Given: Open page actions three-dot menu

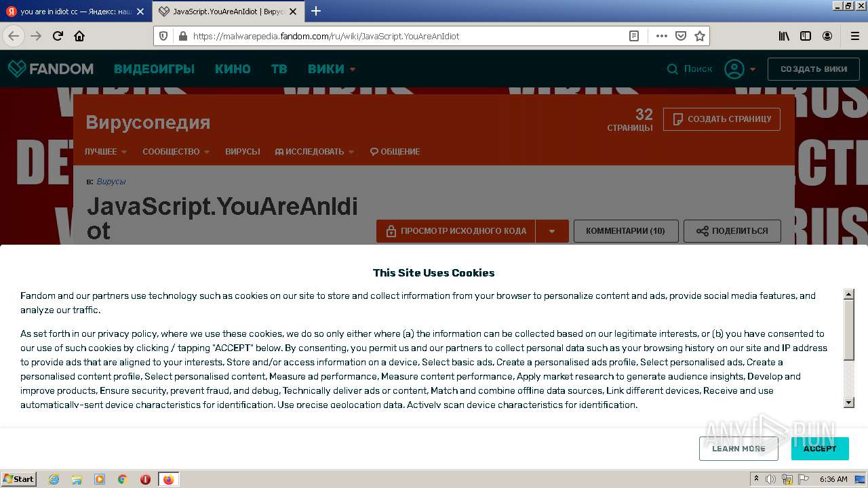Looking at the screenshot, I should point(661,36).
